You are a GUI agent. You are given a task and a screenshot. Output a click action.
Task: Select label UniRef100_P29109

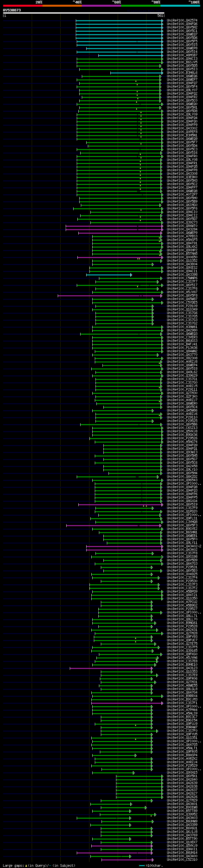182,306
